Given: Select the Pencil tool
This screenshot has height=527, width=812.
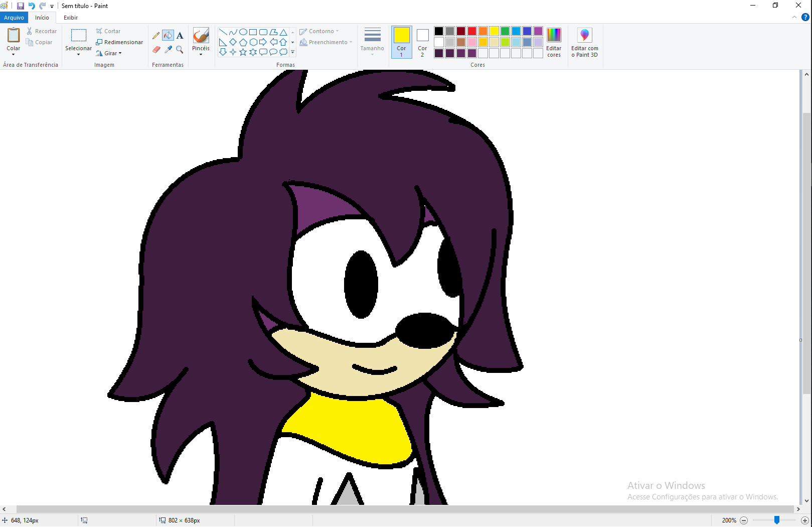Looking at the screenshot, I should click(156, 36).
